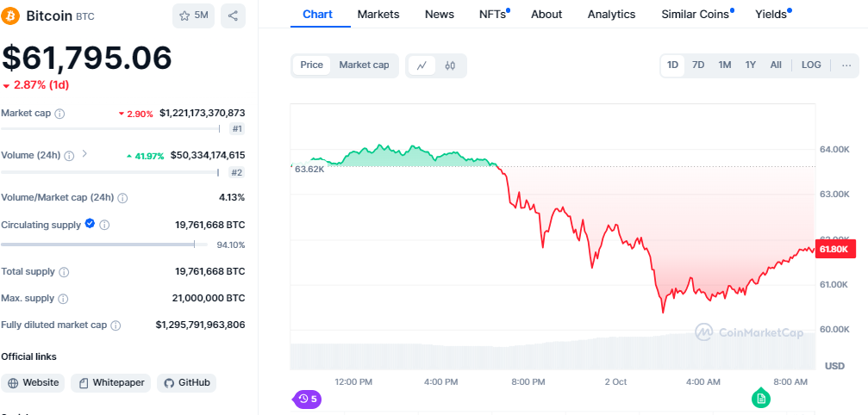Switch to candlestick chart icon
The image size is (868, 415).
click(450, 65)
